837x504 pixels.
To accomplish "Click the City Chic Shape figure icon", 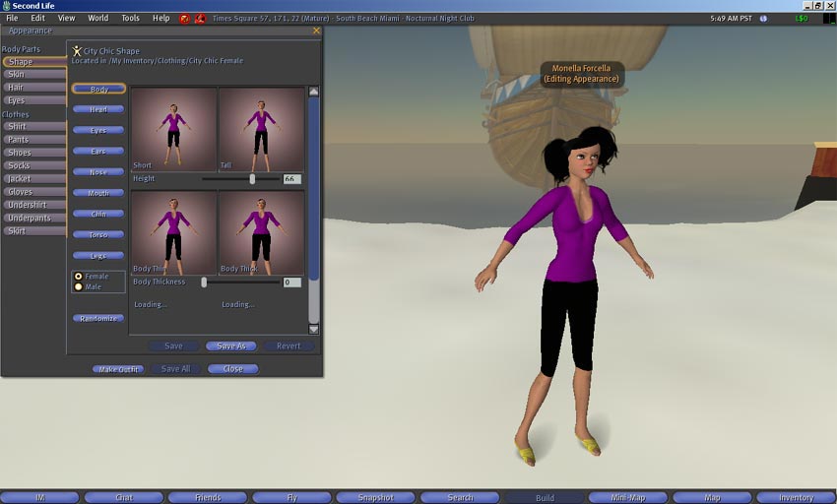I will click(x=77, y=50).
